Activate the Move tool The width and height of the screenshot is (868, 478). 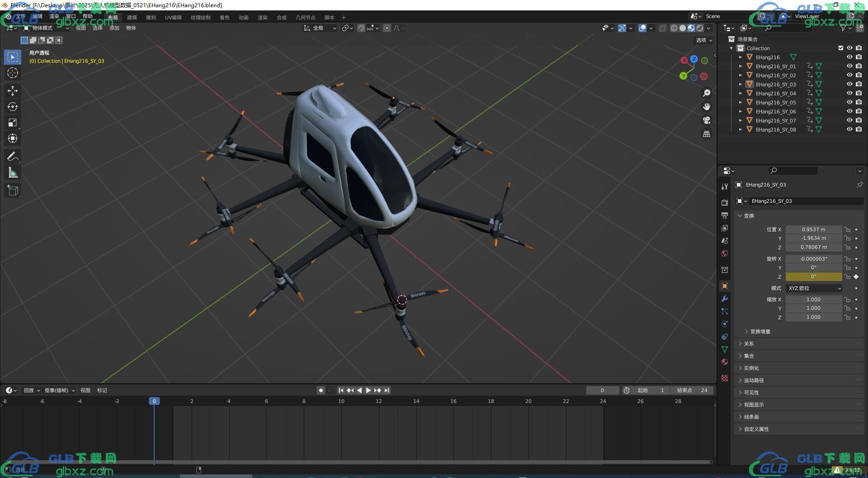point(13,91)
